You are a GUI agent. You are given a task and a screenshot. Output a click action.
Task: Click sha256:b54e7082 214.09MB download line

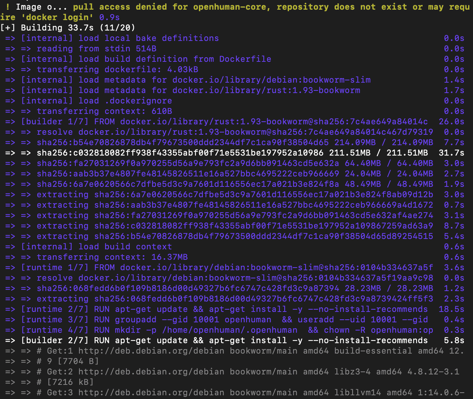[235, 142]
